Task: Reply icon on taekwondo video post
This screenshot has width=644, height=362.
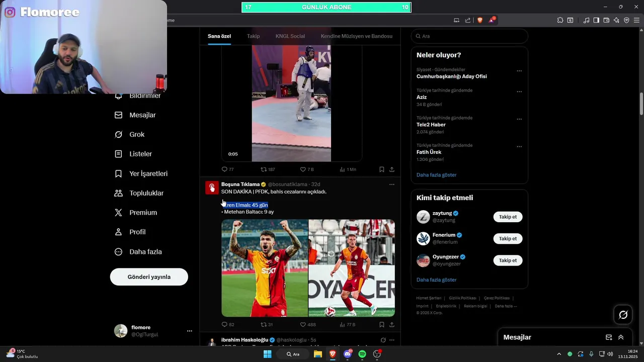Action: pos(224,169)
